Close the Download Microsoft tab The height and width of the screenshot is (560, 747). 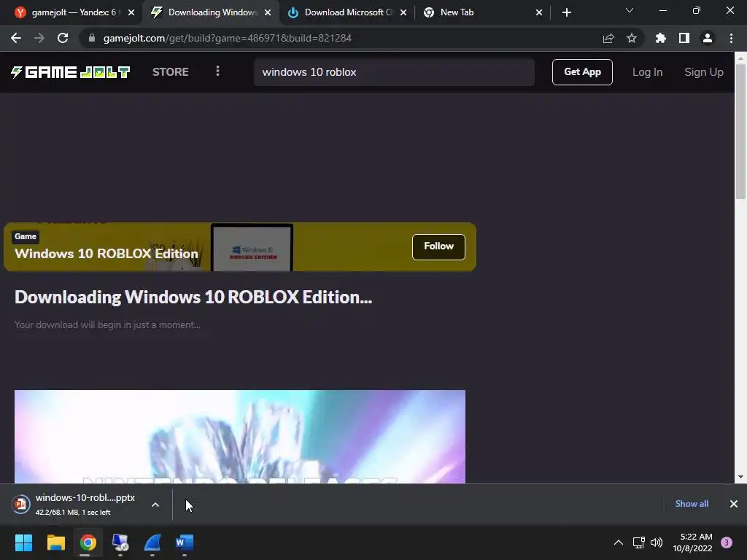[x=403, y=12]
